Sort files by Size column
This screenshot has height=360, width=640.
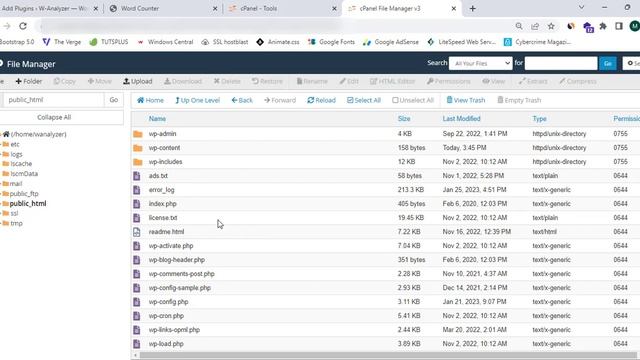point(404,119)
